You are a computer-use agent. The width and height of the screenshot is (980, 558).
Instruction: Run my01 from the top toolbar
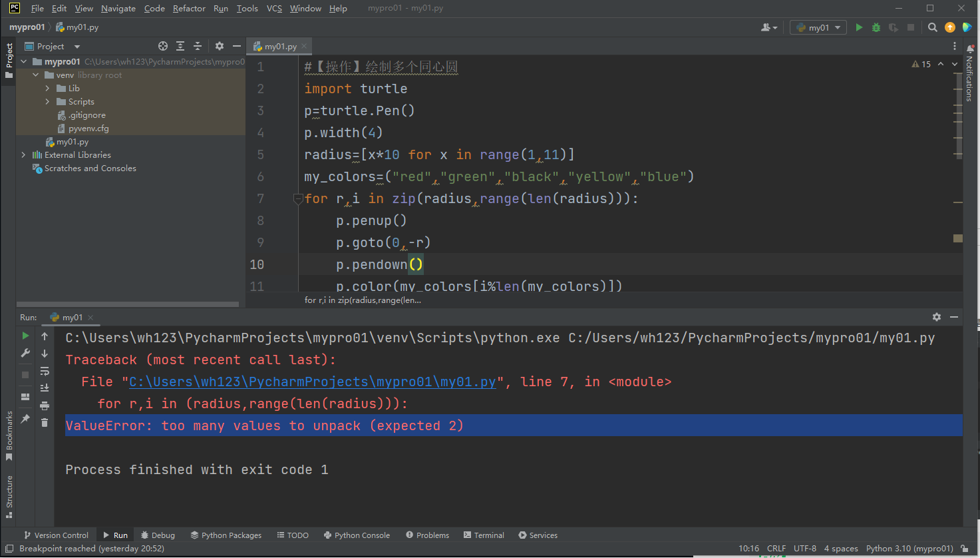tap(859, 27)
